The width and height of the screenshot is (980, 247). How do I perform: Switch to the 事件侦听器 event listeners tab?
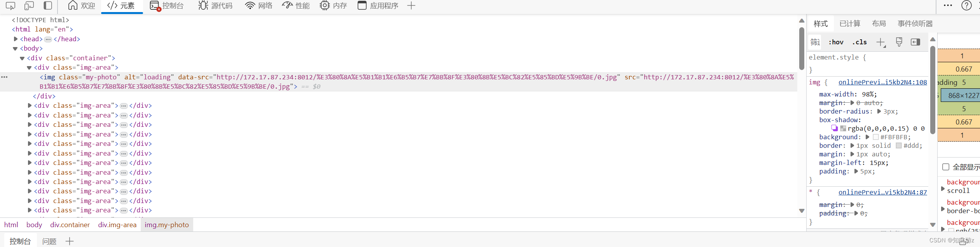(x=915, y=24)
